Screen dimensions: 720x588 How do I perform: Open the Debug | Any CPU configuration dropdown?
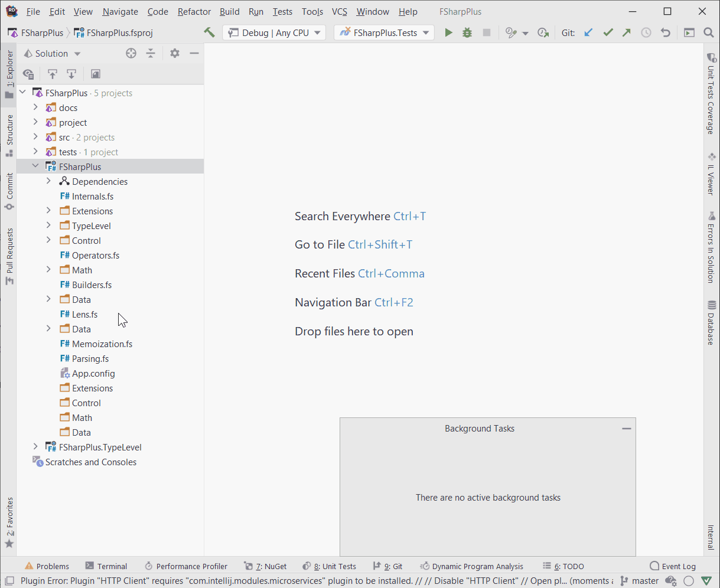(274, 32)
